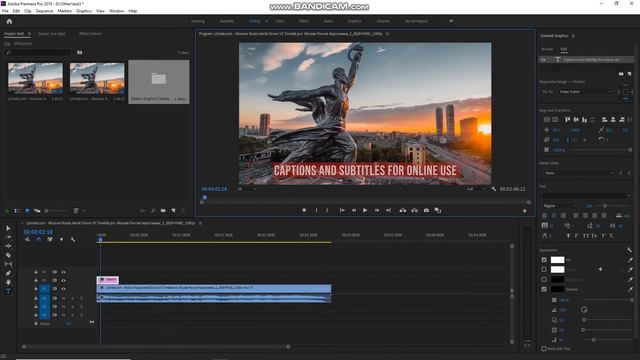
Task: Toggle output eye of the topmost video track
Action: point(63,272)
